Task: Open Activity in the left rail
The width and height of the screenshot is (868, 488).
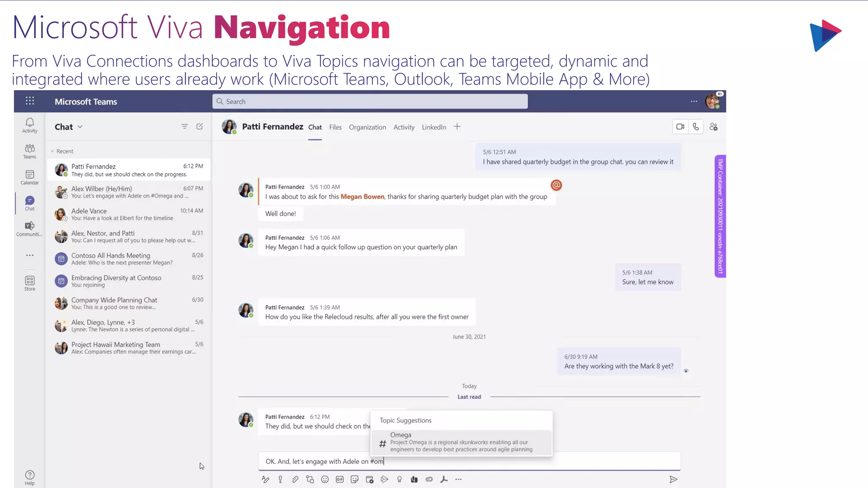Action: point(30,125)
